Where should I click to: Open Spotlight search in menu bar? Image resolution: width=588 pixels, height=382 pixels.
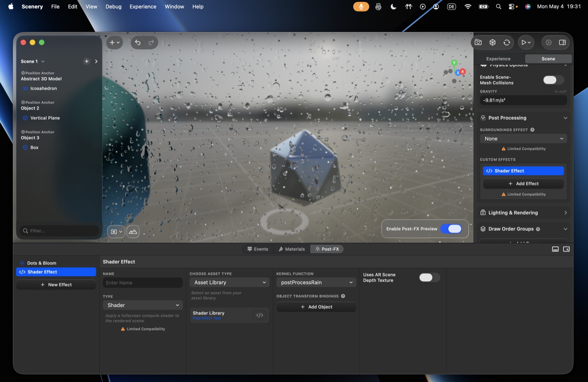pos(498,7)
